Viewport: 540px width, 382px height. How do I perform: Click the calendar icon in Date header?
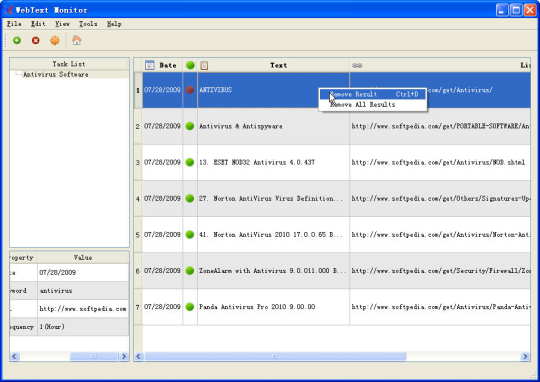click(x=149, y=65)
